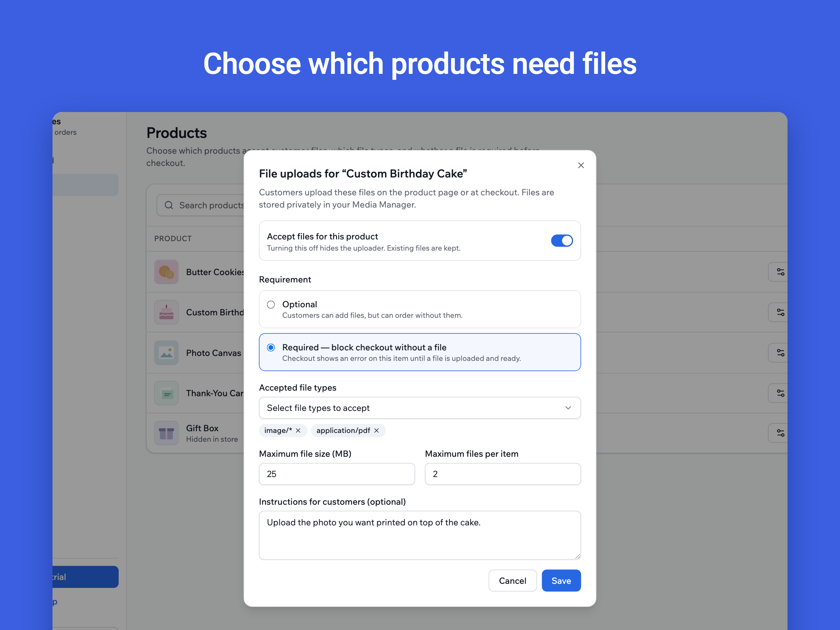Toggle Accept files for this product switch

pyautogui.click(x=562, y=240)
